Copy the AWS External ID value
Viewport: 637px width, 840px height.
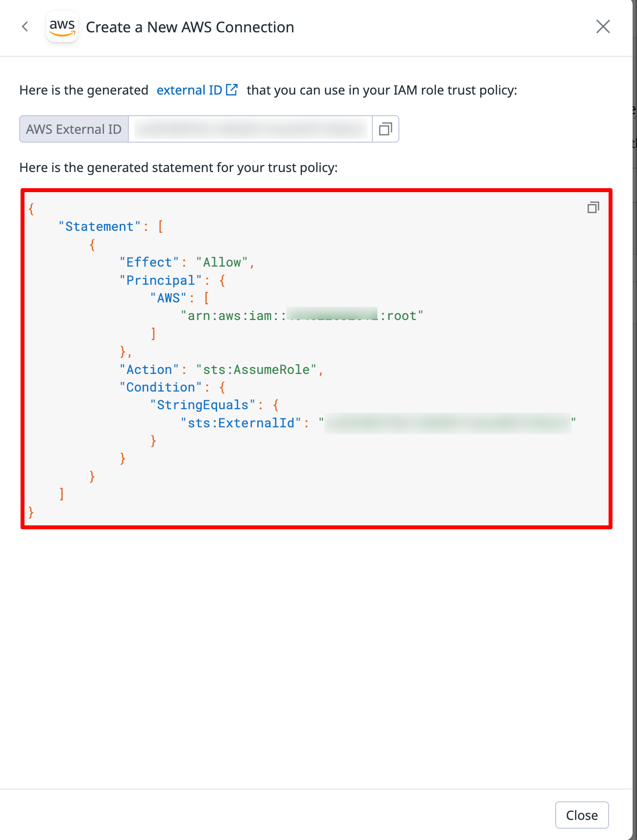(x=386, y=129)
